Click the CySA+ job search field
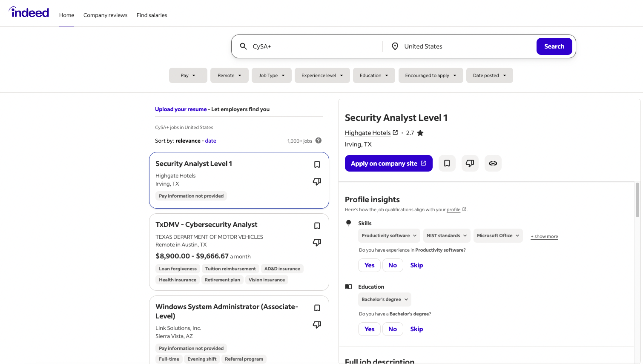 click(x=315, y=46)
